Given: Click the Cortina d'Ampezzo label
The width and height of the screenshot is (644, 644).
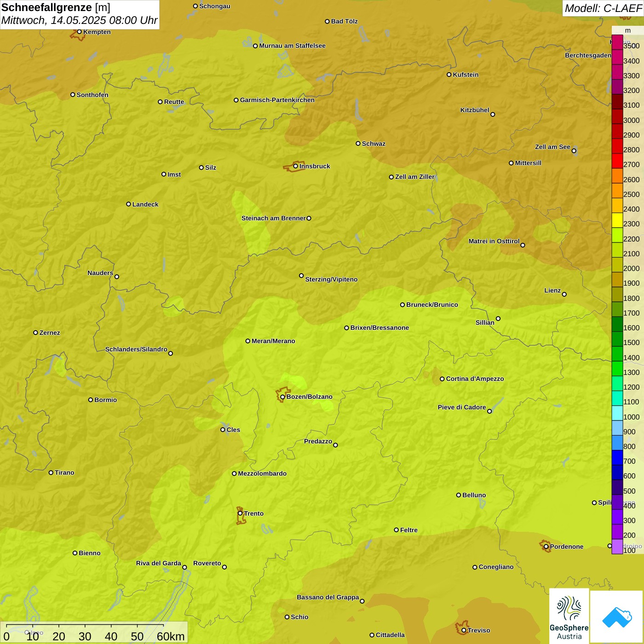Looking at the screenshot, I should click(x=475, y=379).
